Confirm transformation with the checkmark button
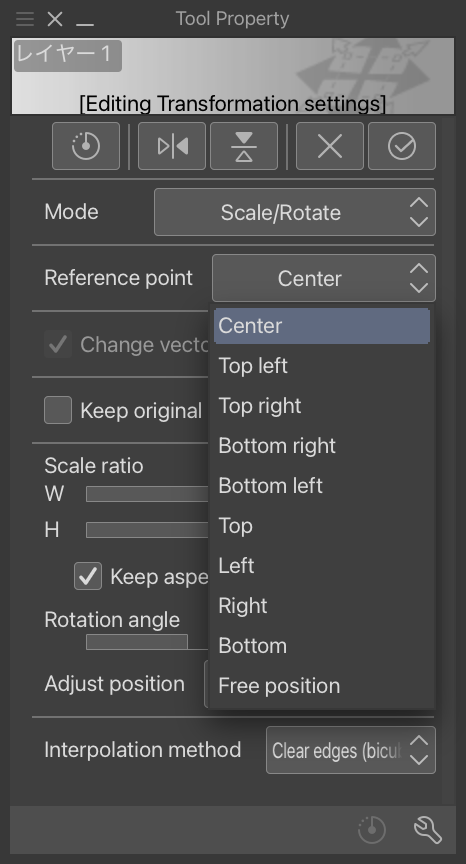 [x=402, y=146]
